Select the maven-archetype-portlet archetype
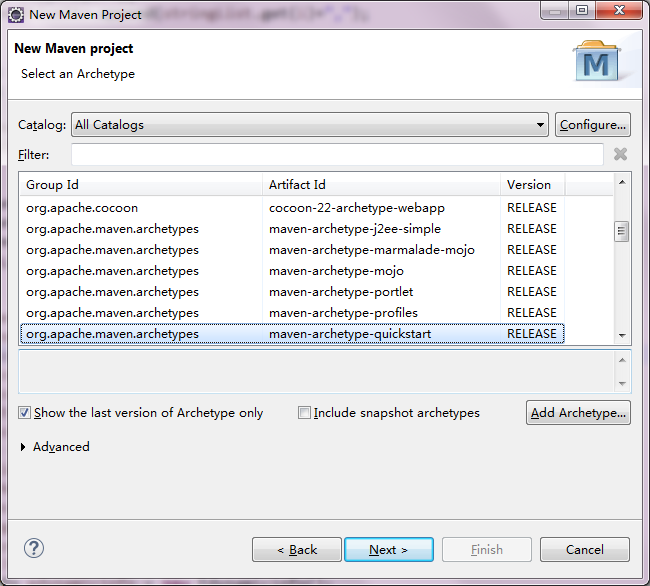The height and width of the screenshot is (586, 650). pyautogui.click(x=292, y=292)
